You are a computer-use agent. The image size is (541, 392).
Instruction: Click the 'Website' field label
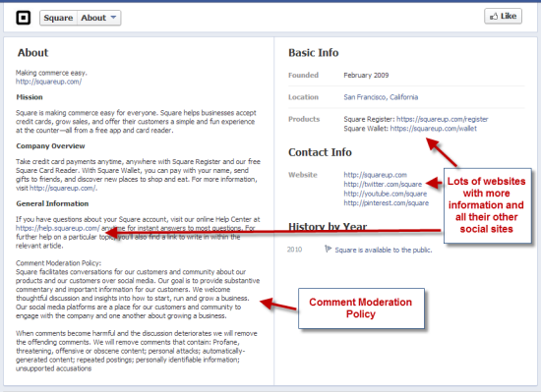pyautogui.click(x=303, y=175)
